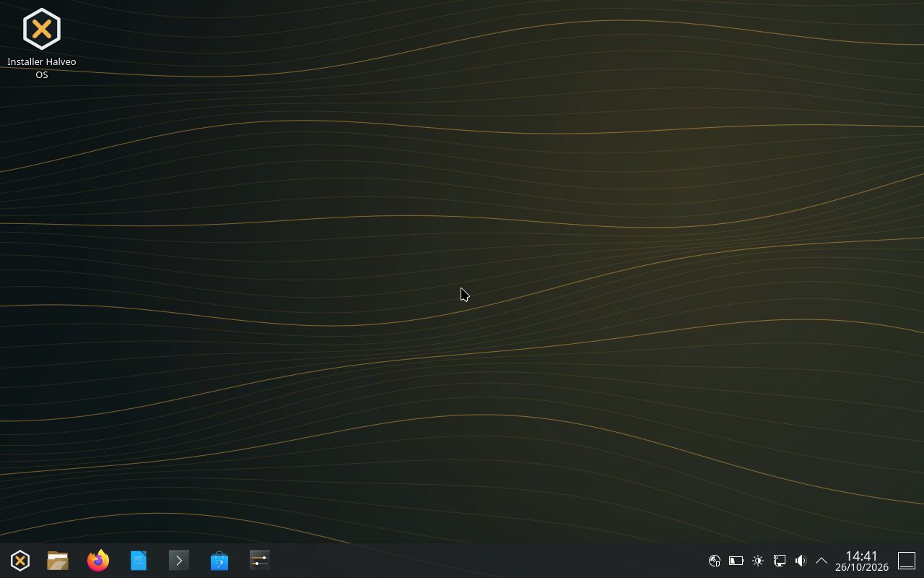Viewport: 924px width, 578px height.
Task: Launch the file manager from the taskbar
Action: pyautogui.click(x=58, y=561)
